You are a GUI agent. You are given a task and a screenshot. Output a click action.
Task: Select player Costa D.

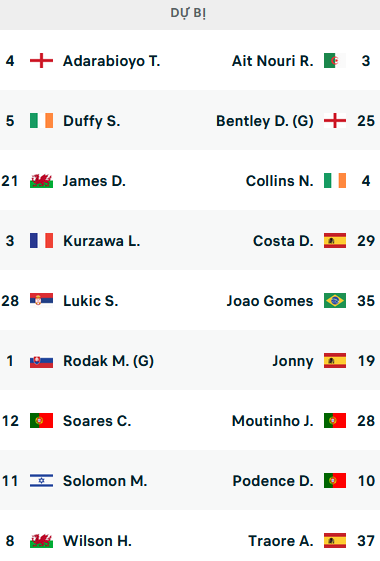[x=283, y=241]
